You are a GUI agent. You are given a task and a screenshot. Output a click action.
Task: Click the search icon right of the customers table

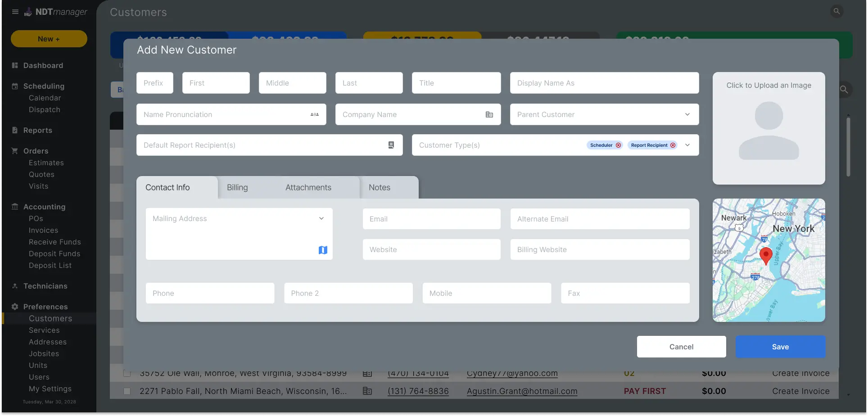click(844, 90)
